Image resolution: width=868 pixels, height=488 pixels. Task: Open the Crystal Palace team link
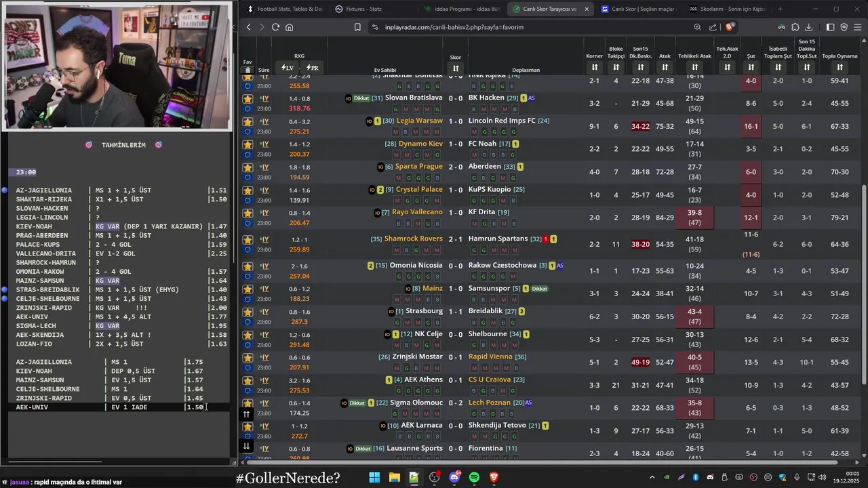[419, 189]
